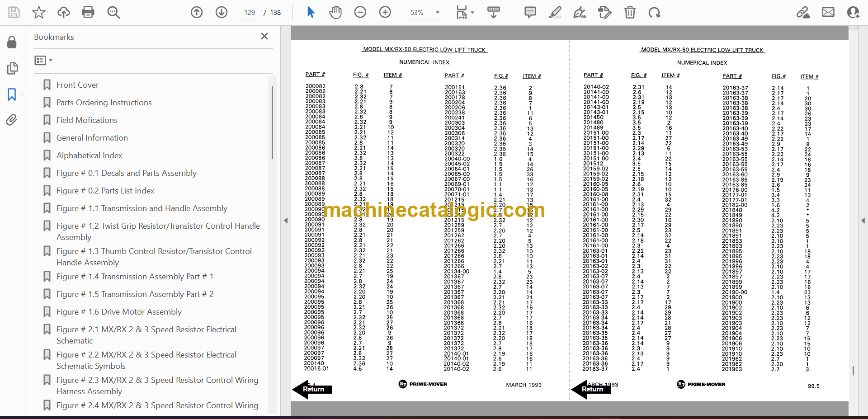868x419 pixels.
Task: Click the cloud upload icon
Action: [64, 12]
